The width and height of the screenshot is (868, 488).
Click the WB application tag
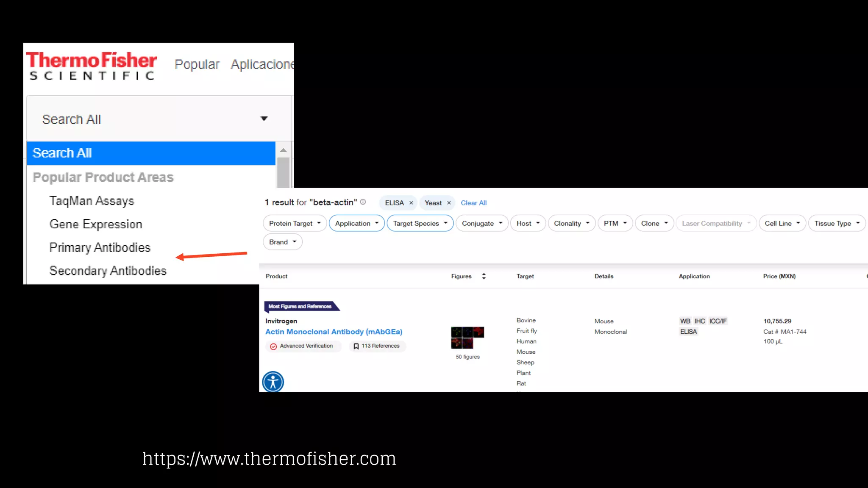[x=685, y=321]
